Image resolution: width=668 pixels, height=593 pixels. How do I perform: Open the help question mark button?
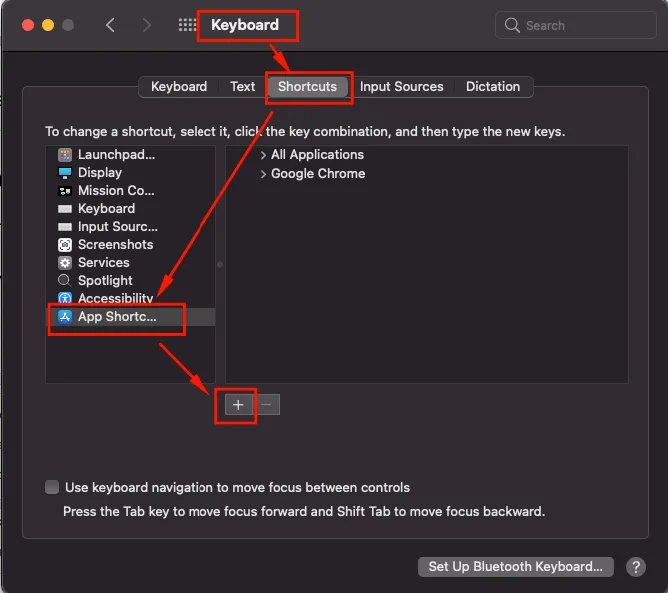point(636,567)
